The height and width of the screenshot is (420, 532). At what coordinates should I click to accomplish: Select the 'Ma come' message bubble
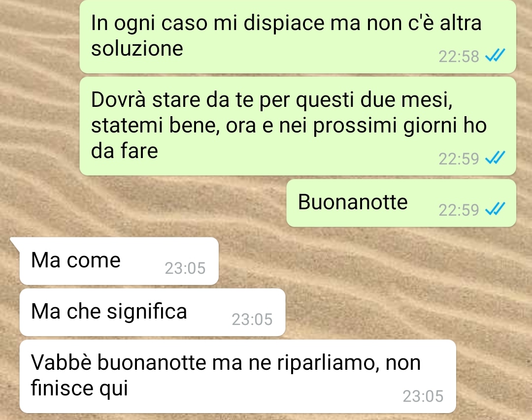click(x=119, y=261)
